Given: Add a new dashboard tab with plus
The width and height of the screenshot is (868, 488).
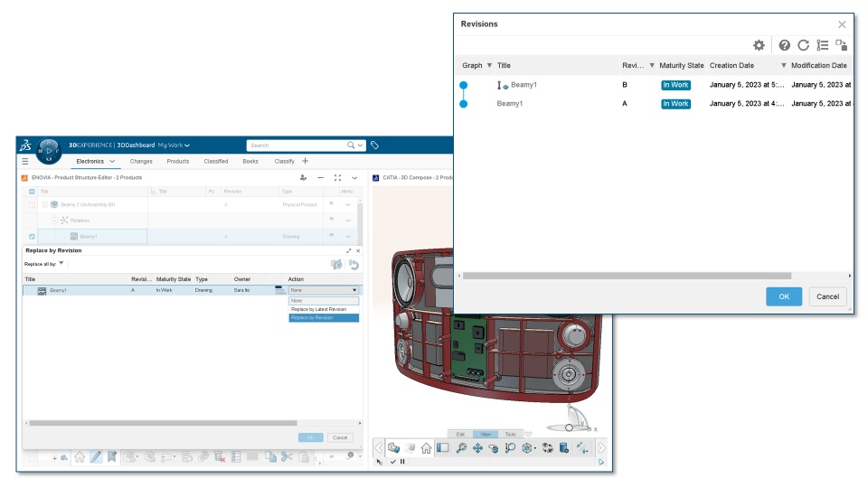Looking at the screenshot, I should [x=305, y=161].
